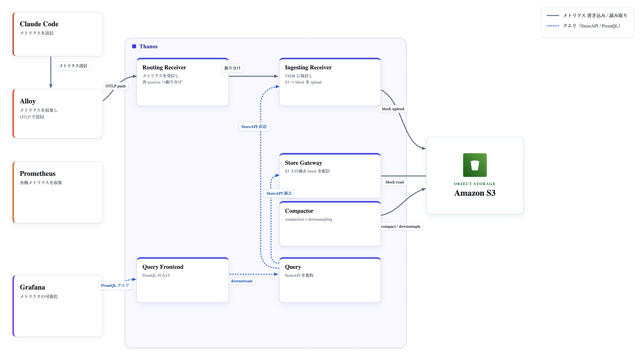Select the Claude Code node
This screenshot has width=642, height=364.
tap(57, 34)
